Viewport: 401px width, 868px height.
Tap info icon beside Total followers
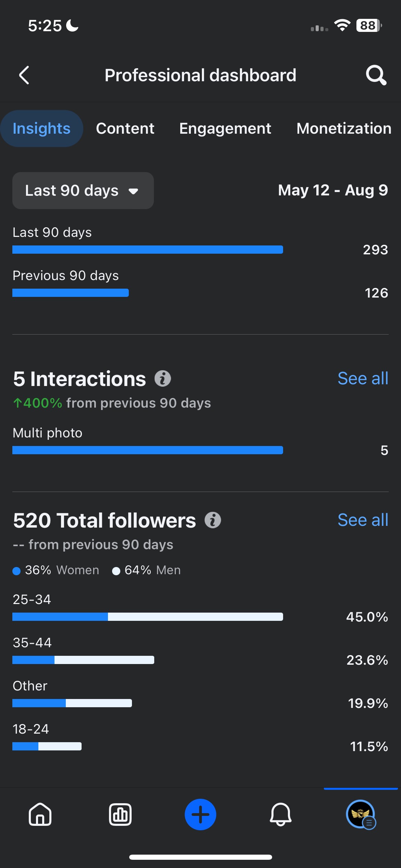click(213, 520)
